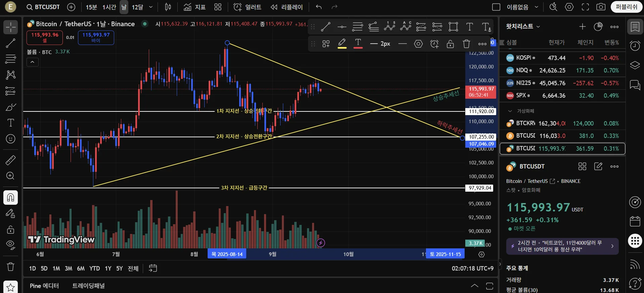Image resolution: width=644 pixels, height=293 pixels.
Task: Activate the zoom in tool
Action: (x=10, y=176)
